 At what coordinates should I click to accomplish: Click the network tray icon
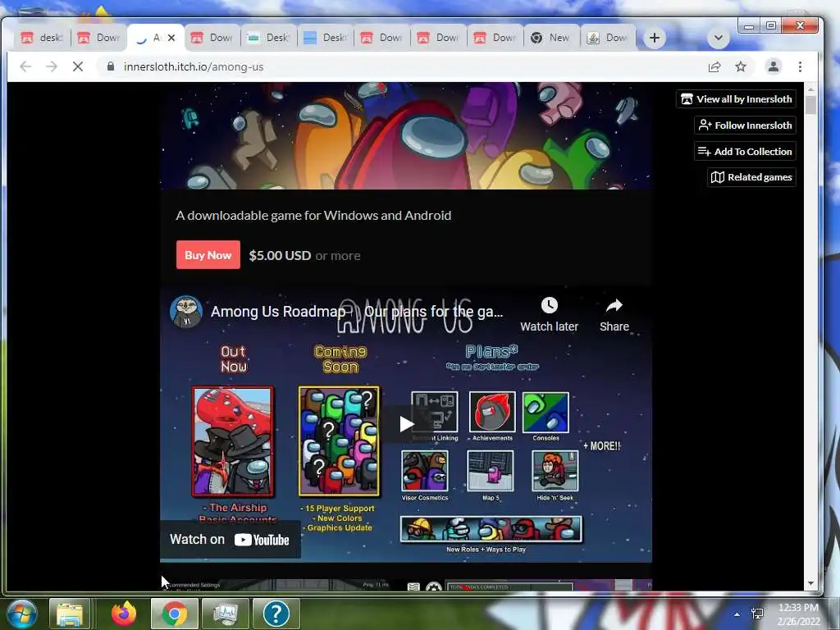pyautogui.click(x=757, y=614)
